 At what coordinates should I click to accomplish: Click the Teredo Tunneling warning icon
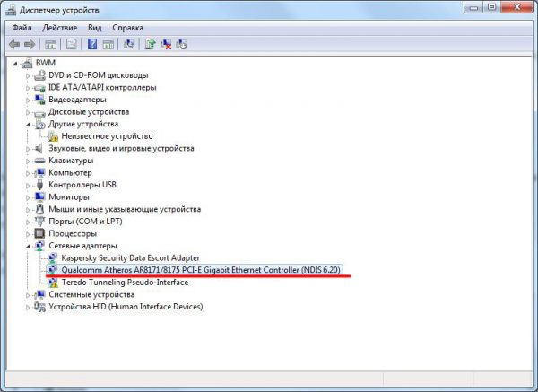pos(53,283)
